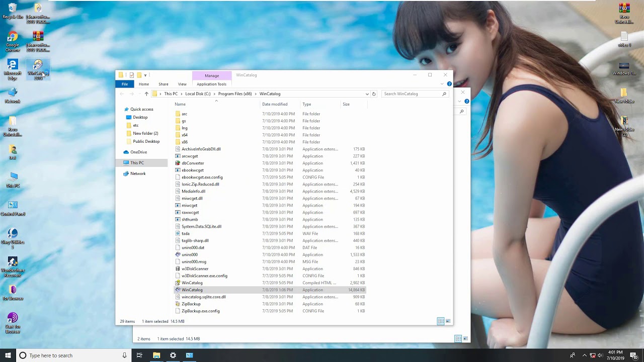Select the WinRAR archive desktop icon

coord(38,41)
